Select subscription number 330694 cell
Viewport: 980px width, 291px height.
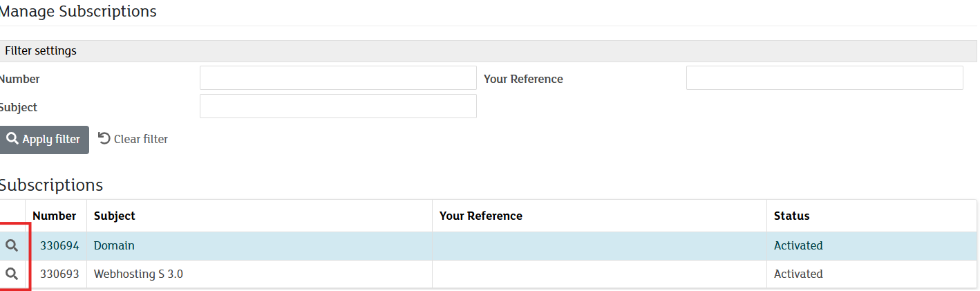pos(59,245)
